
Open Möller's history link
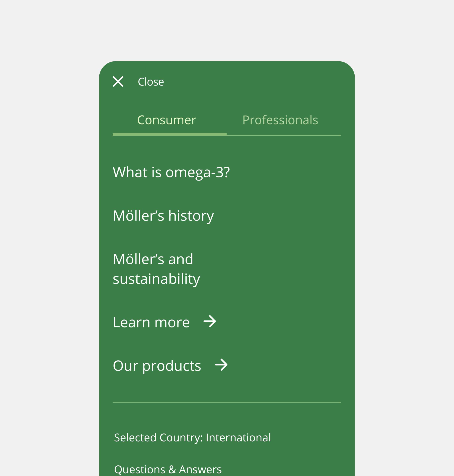(163, 216)
